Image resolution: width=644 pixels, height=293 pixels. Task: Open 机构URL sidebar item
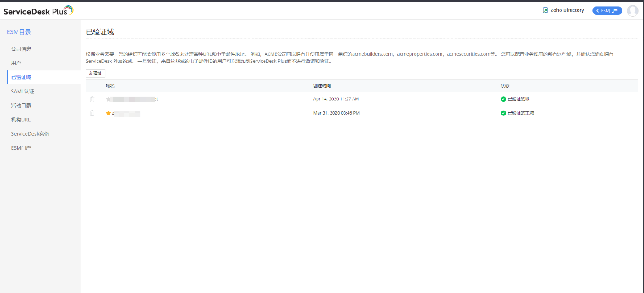click(21, 120)
